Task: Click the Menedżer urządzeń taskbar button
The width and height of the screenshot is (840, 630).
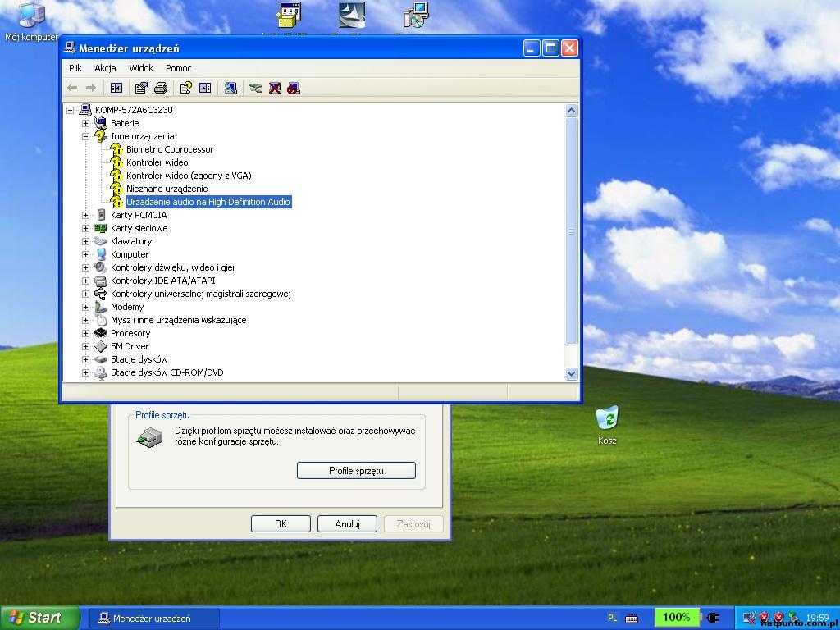Action: tap(153, 619)
